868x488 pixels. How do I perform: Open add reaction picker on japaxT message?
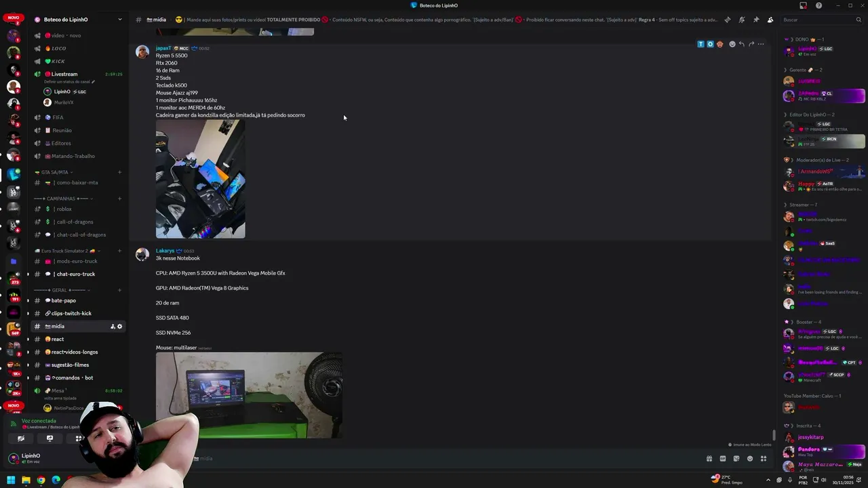[732, 44]
